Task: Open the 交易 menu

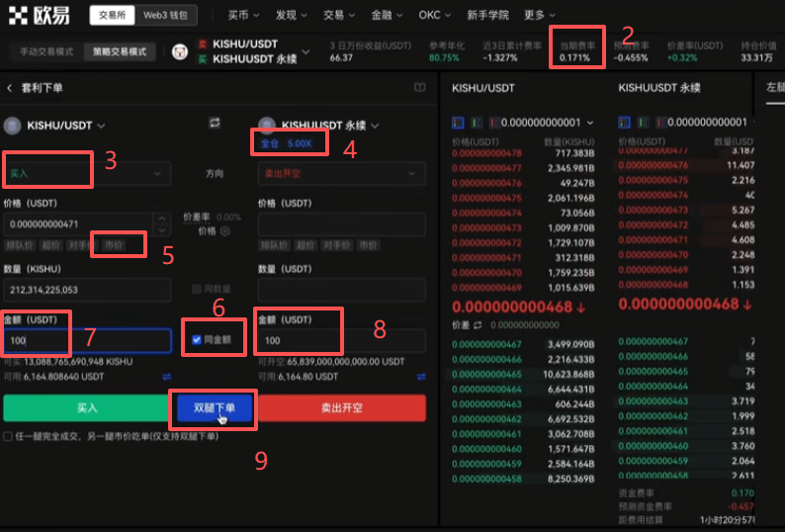Action: tap(338, 15)
